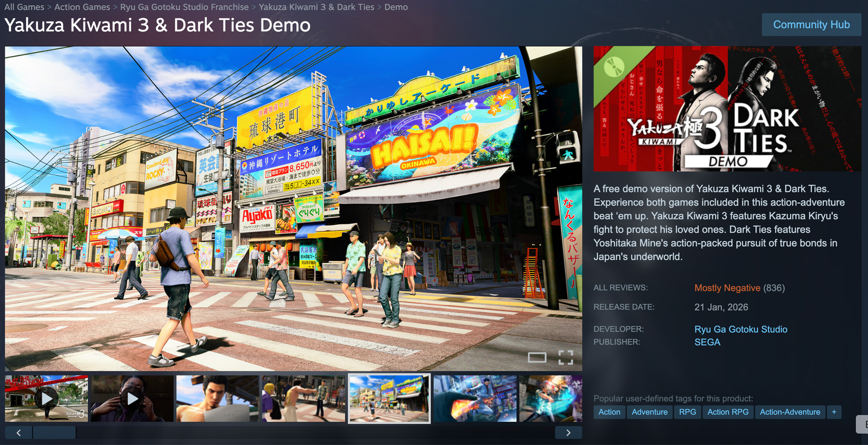Navigate to Ryu Ga Gotoku Studio Franchise breadcrumb
The image size is (868, 445).
184,7
